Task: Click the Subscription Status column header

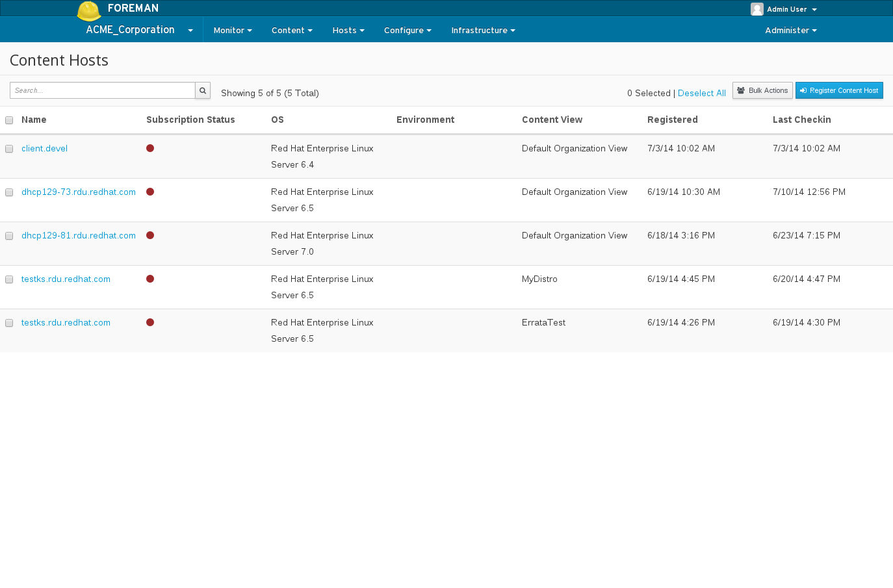Action: point(190,120)
